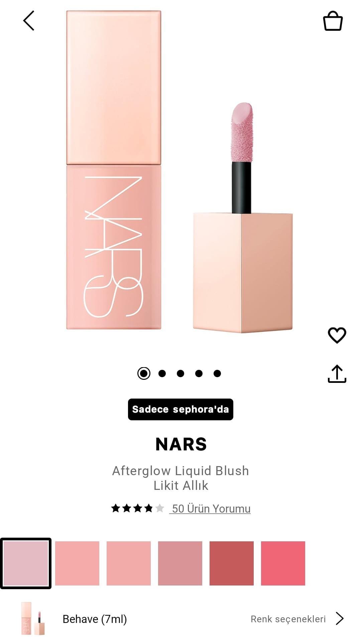Select the selected mauve Behave swatch

(x=26, y=563)
